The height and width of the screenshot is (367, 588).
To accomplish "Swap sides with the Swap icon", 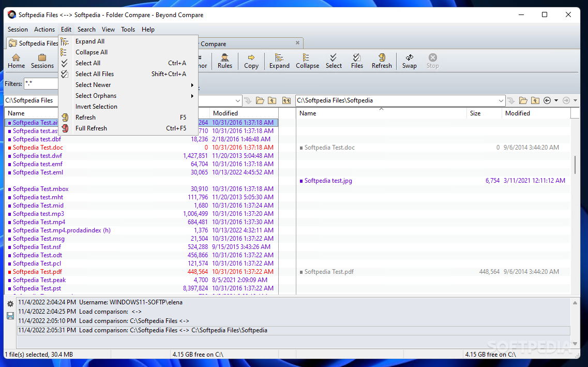I will click(409, 61).
